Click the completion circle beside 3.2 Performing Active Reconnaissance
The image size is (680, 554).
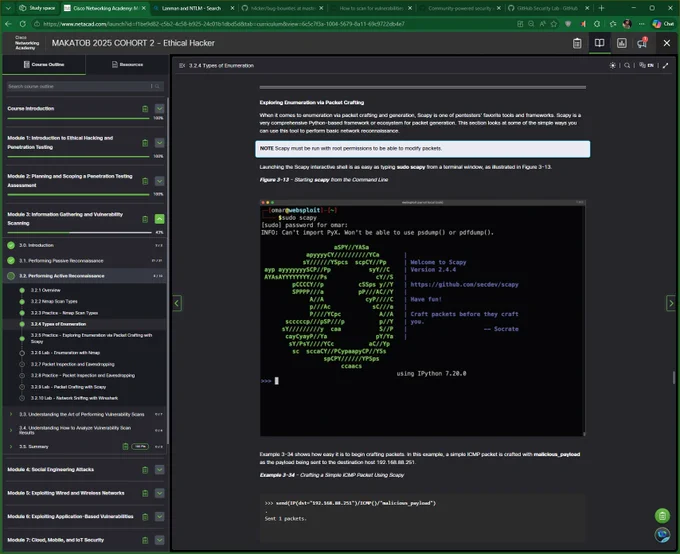click(x=11, y=276)
